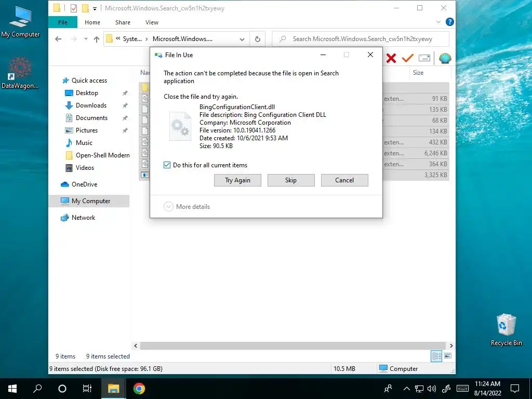Click the taskbar clock showing 11:24 AM

point(487,389)
